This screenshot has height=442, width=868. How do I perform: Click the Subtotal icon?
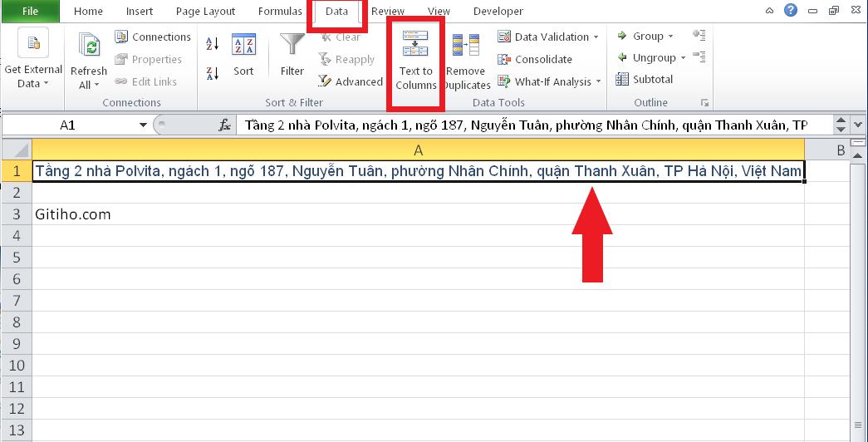pyautogui.click(x=622, y=79)
